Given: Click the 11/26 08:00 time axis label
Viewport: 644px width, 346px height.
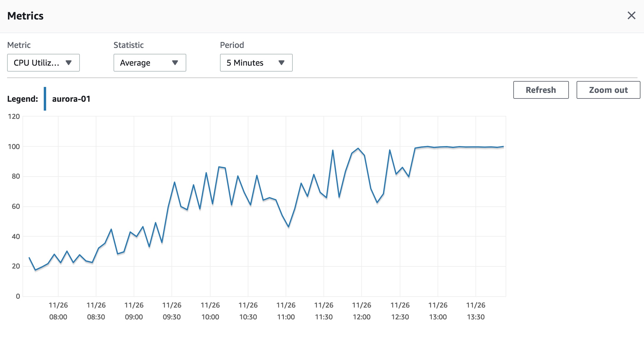Looking at the screenshot, I should [58, 311].
